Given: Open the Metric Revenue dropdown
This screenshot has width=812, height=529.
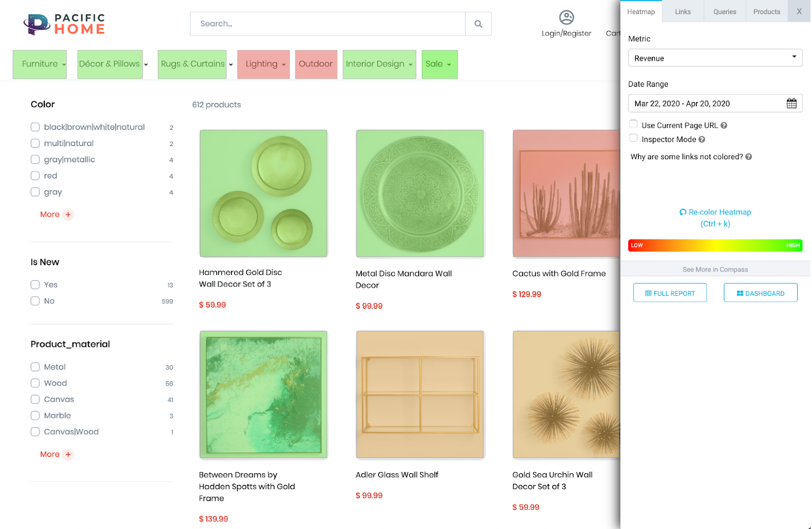Looking at the screenshot, I should pyautogui.click(x=715, y=58).
